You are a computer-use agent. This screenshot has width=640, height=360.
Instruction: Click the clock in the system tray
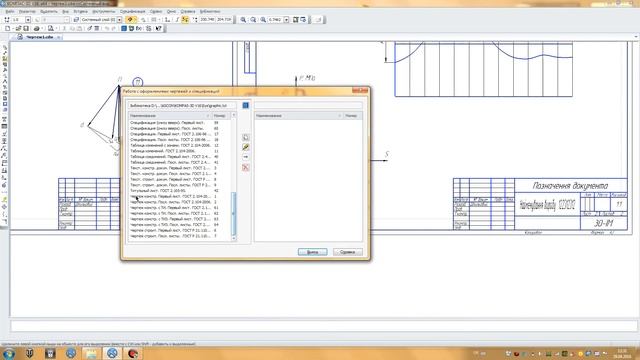622,353
